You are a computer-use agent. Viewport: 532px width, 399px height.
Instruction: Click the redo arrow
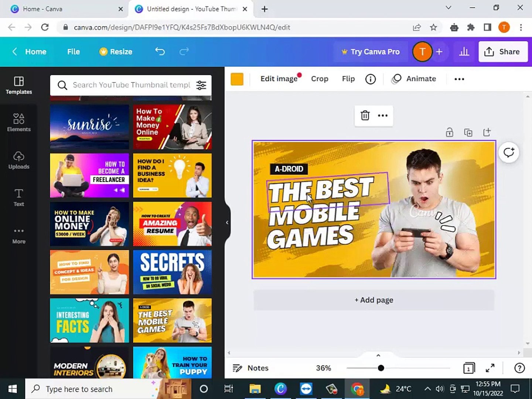pos(184,51)
